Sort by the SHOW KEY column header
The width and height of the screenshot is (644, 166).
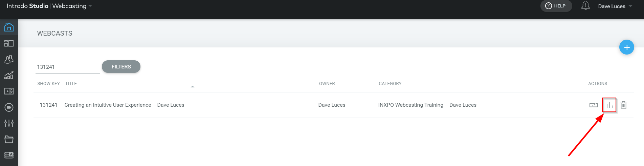48,84
